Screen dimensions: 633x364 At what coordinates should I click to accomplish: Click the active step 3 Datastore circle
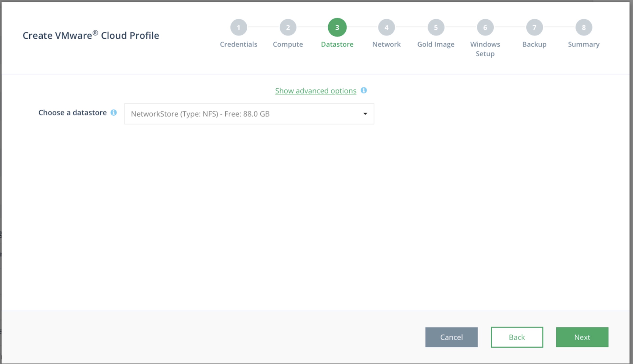point(337,27)
